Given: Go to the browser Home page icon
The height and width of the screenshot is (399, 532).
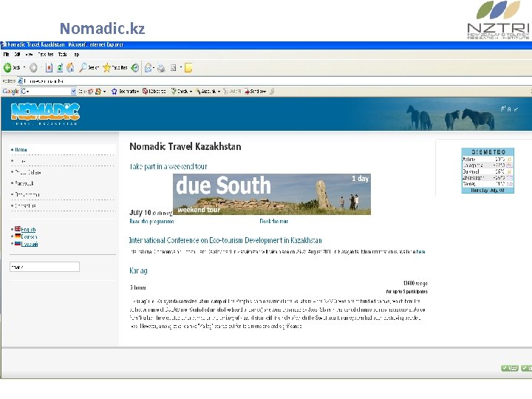Looking at the screenshot, I should [70, 68].
